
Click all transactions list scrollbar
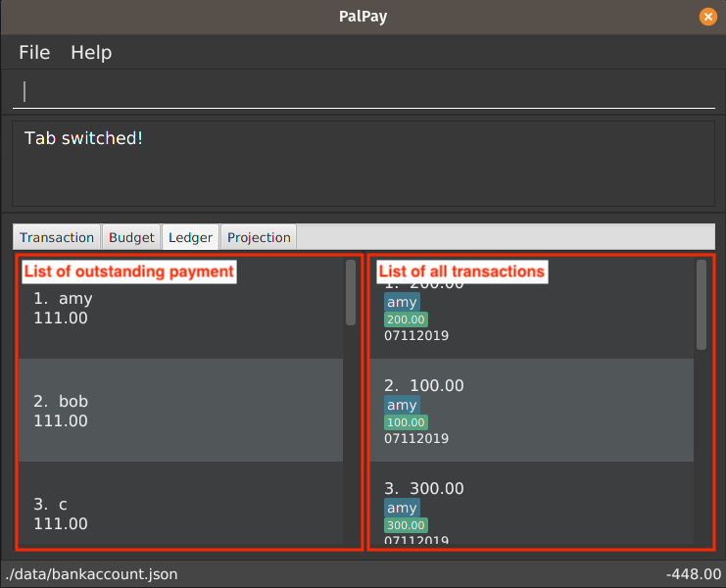702,305
